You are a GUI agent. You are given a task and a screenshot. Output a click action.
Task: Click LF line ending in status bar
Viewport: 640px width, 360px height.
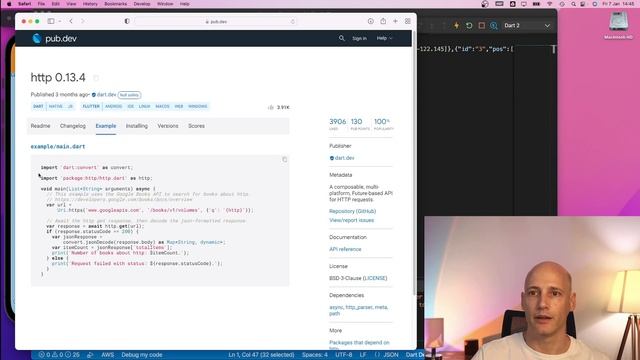[x=363, y=355]
